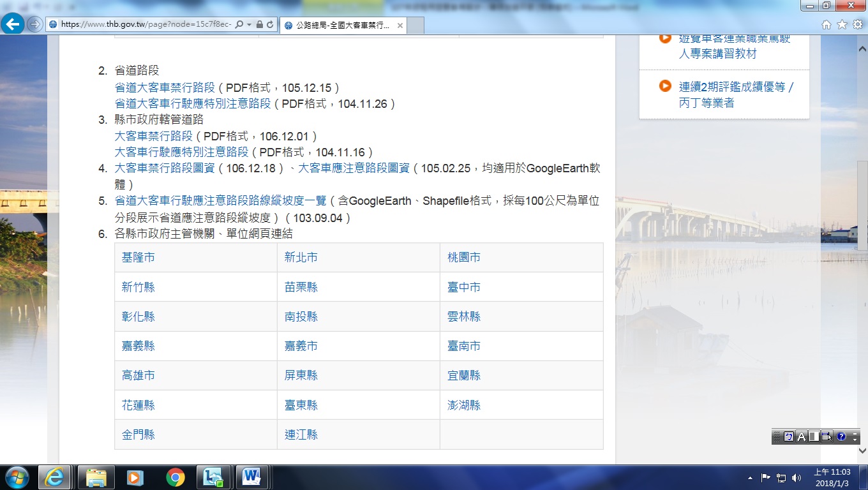Viewport: 868px width, 490px height.
Task: Open the 花蓮縣 link
Action: coord(138,405)
